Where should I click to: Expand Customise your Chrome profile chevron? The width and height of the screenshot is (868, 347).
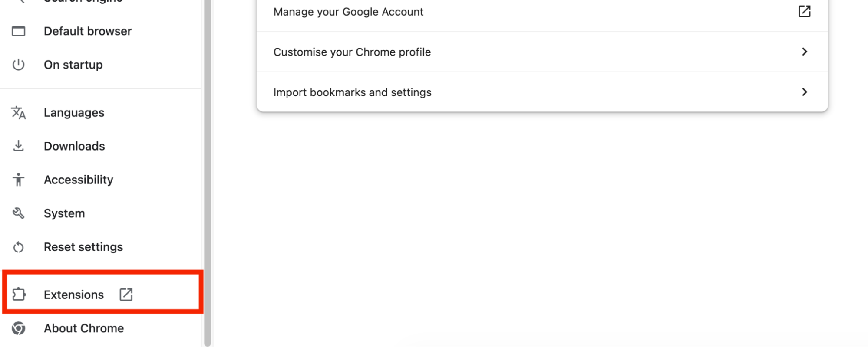(805, 52)
